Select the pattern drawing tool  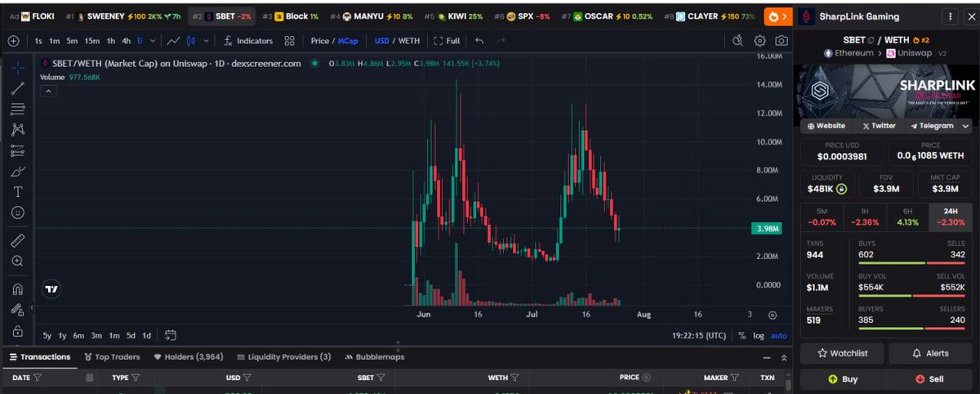pyautogui.click(x=17, y=129)
